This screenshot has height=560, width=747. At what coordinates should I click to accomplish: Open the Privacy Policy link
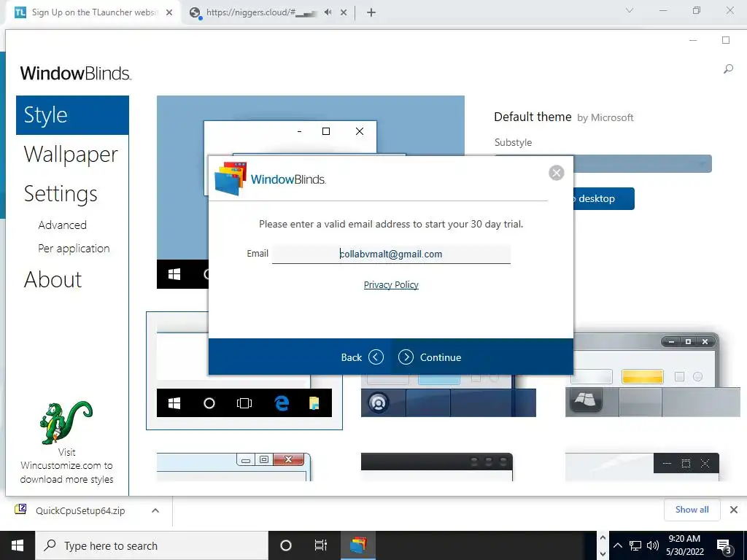point(391,285)
